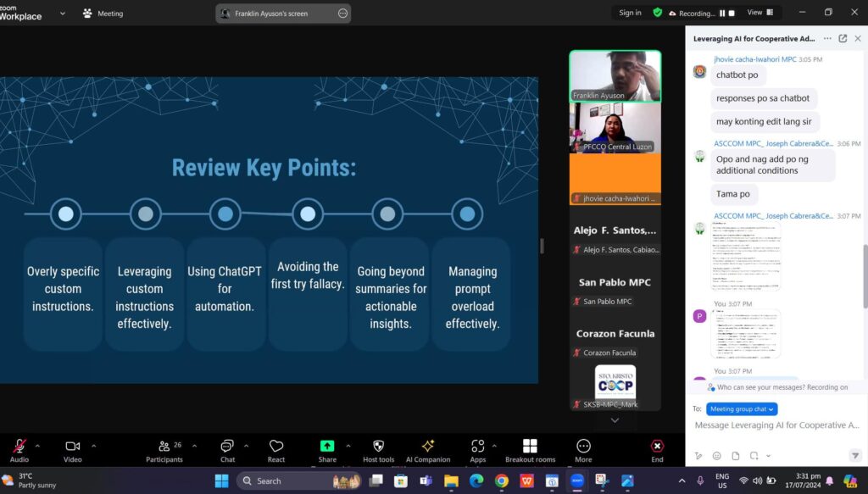Select jhovie cacha-Iwahori participant tile
This screenshot has width=868, height=494.
(615, 179)
